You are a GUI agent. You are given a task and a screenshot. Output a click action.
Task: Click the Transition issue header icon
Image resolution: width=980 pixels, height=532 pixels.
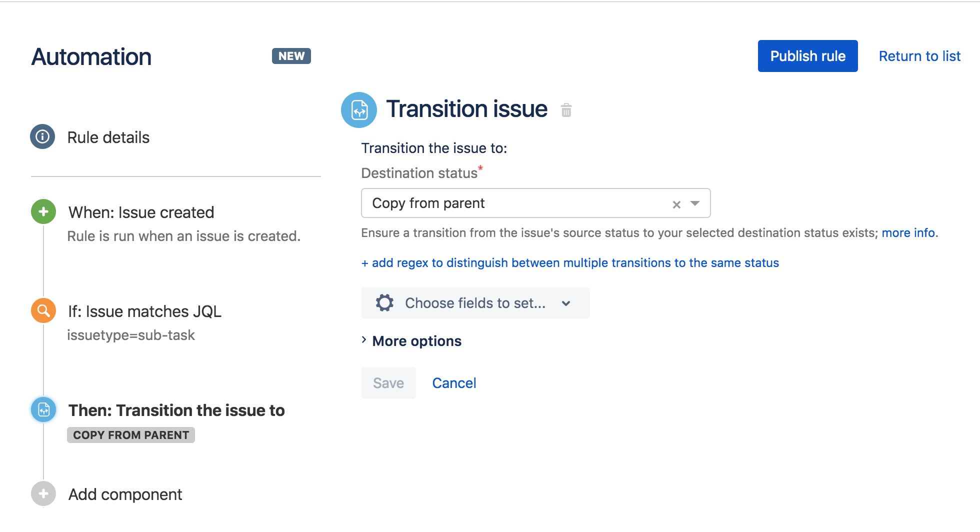(358, 110)
